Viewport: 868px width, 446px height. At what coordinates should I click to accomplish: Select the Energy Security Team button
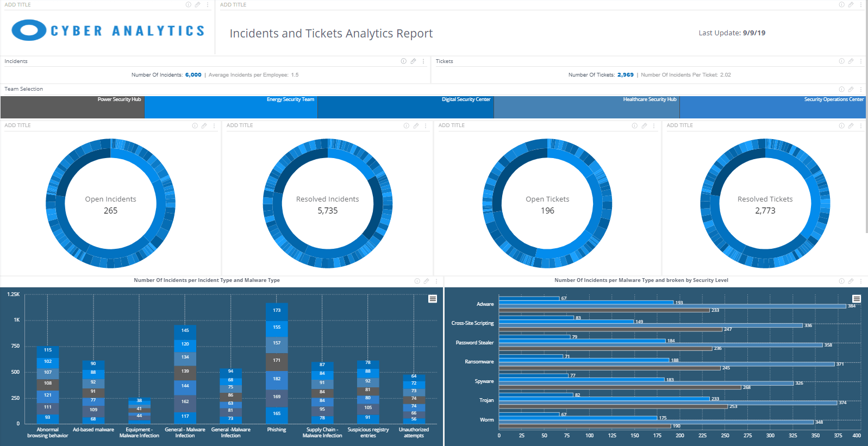pyautogui.click(x=231, y=107)
